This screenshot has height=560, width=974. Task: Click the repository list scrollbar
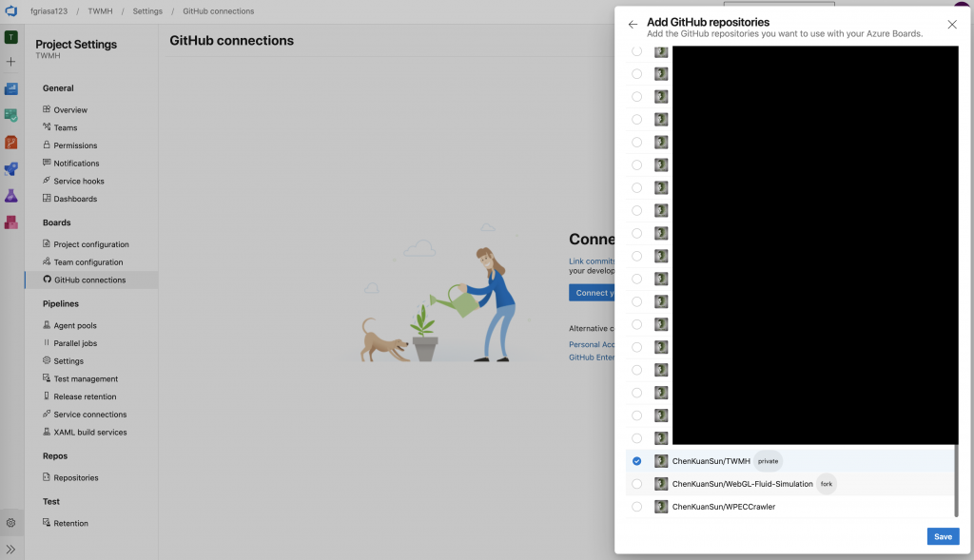click(x=956, y=480)
